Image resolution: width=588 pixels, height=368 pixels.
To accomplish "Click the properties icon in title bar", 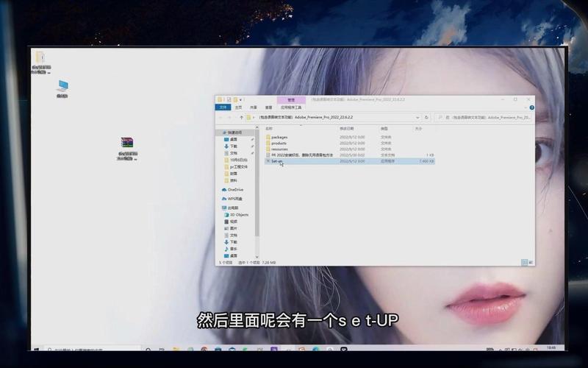I will 229,100.
